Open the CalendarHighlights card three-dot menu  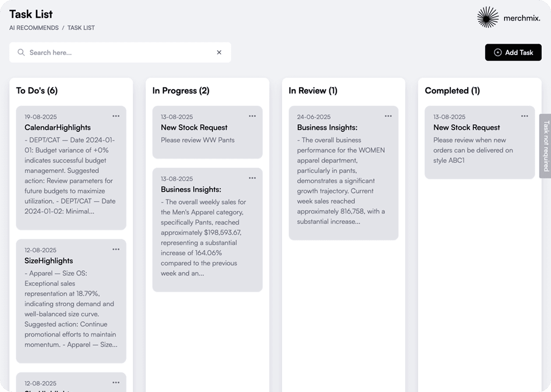coord(116,116)
